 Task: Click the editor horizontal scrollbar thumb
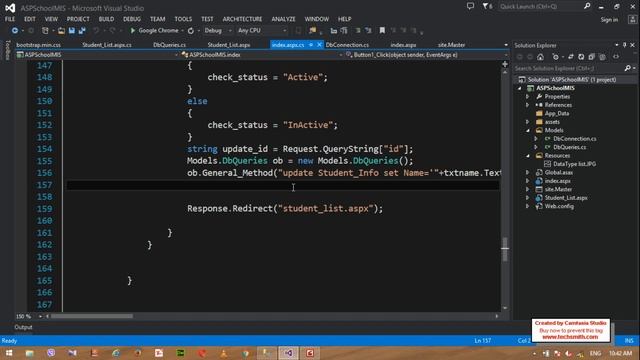click(x=91, y=316)
